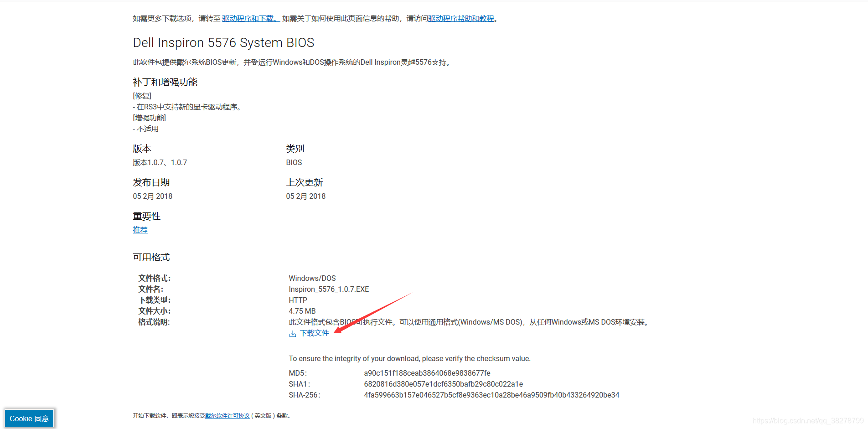Click the - 不适用 line

[x=146, y=129]
